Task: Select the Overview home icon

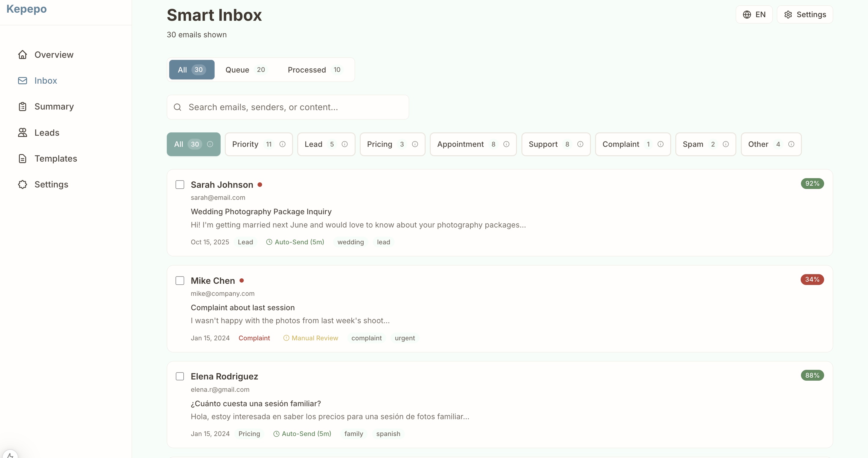Action: coord(22,54)
